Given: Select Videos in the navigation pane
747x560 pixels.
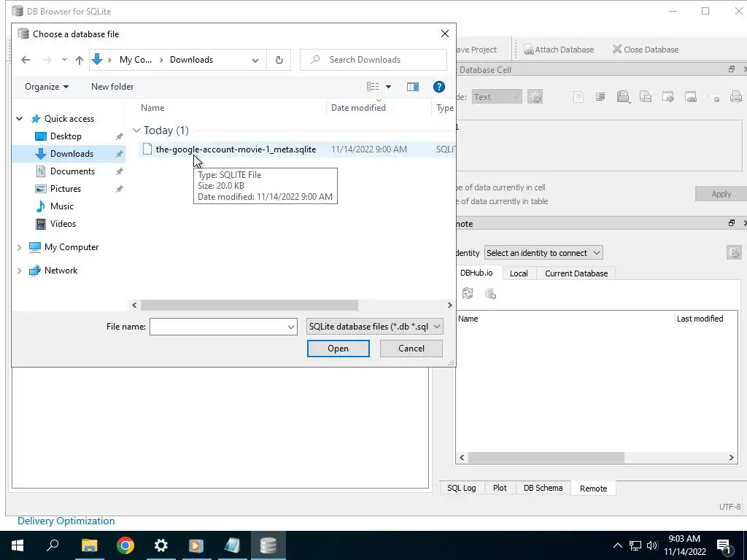Looking at the screenshot, I should pos(63,224).
